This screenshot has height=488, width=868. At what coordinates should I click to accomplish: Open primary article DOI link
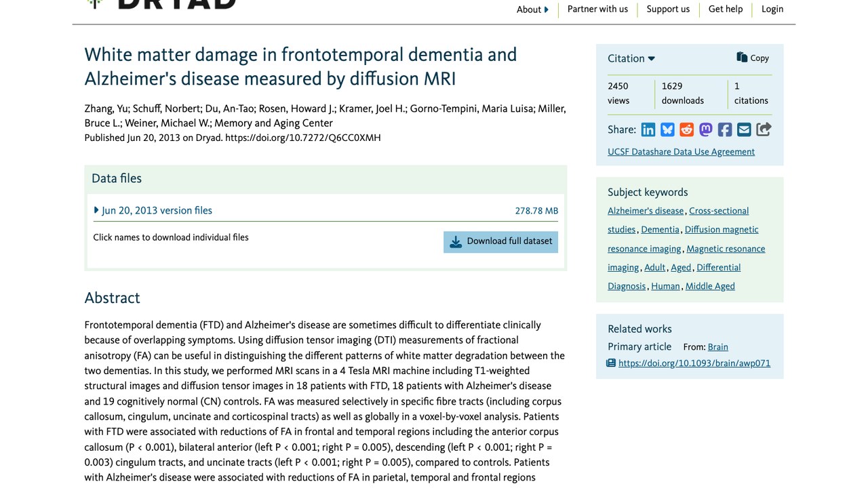tap(694, 363)
